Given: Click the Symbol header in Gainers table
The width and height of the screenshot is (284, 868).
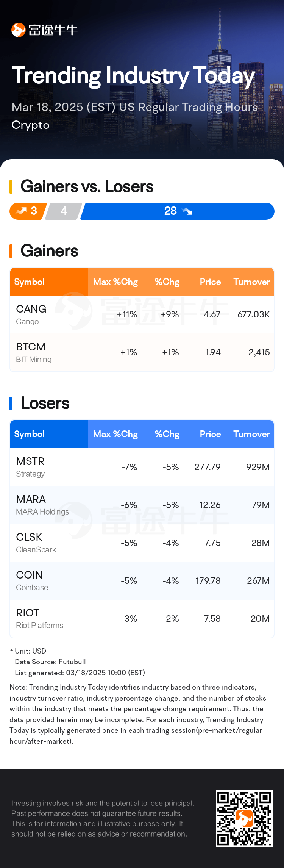Looking at the screenshot, I should coord(30,282).
